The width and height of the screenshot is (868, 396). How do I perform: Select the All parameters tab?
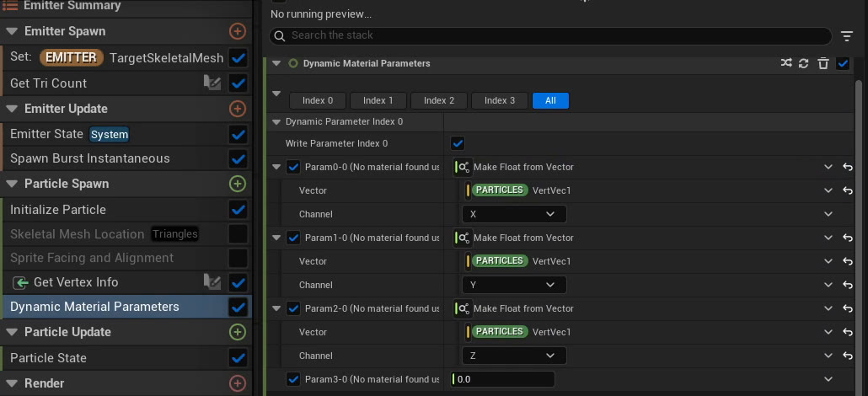point(550,101)
